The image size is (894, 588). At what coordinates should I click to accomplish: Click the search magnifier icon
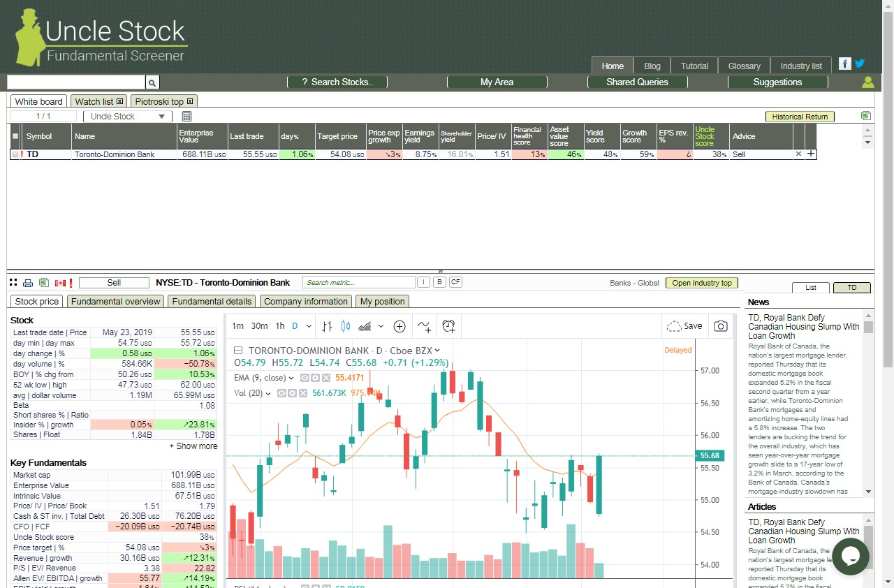[153, 82]
